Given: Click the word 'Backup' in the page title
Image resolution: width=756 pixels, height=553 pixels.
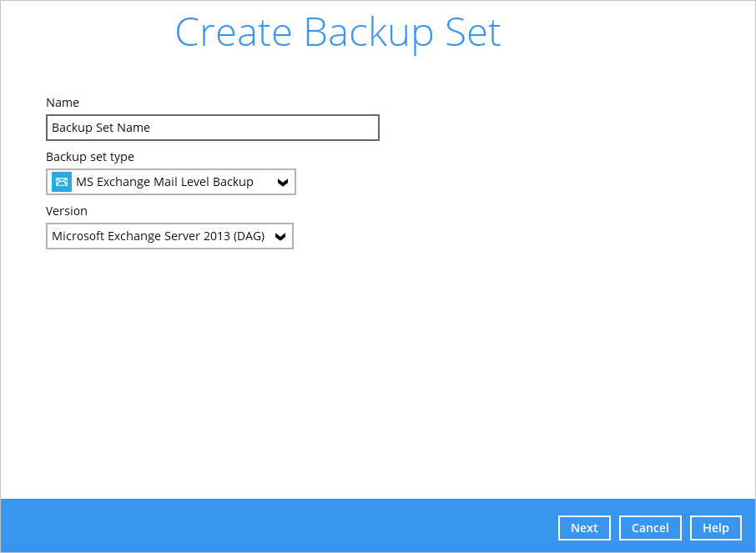Looking at the screenshot, I should [368, 33].
